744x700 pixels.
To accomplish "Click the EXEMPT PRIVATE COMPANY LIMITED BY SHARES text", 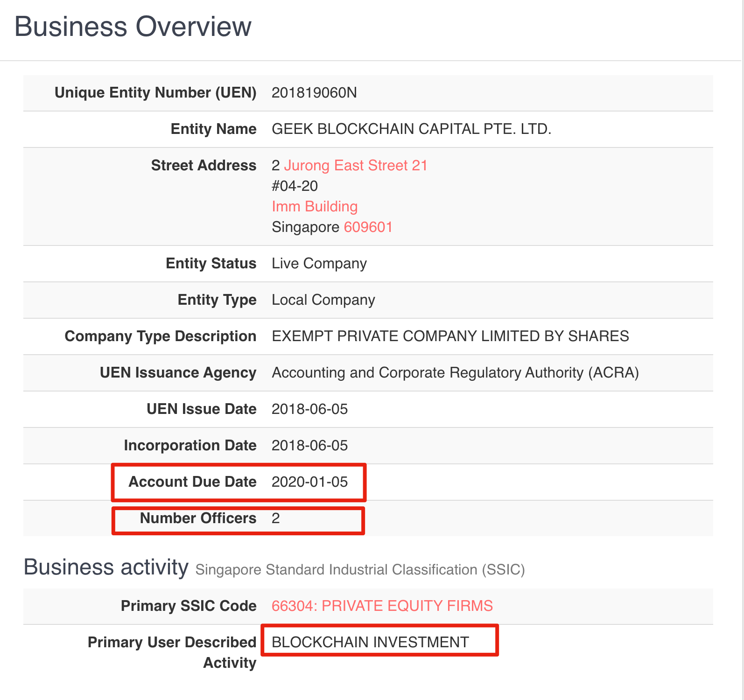I will click(450, 336).
